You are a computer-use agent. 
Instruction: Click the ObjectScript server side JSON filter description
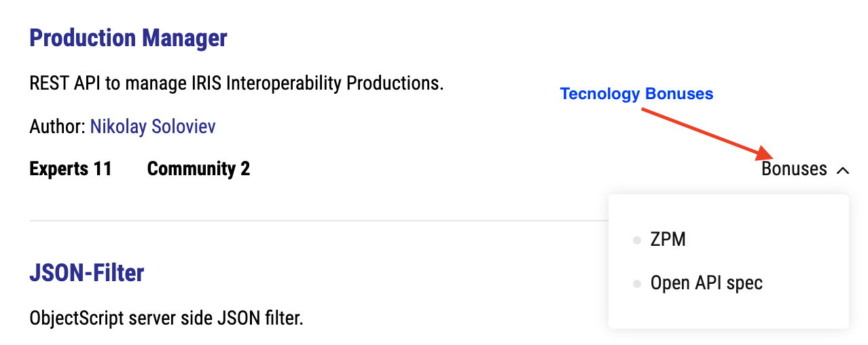pyautogui.click(x=166, y=318)
